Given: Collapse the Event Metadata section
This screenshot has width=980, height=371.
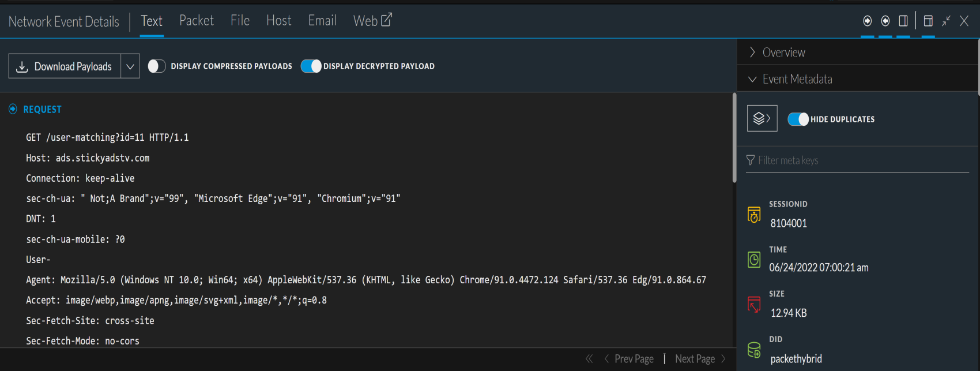Looking at the screenshot, I should [x=752, y=78].
